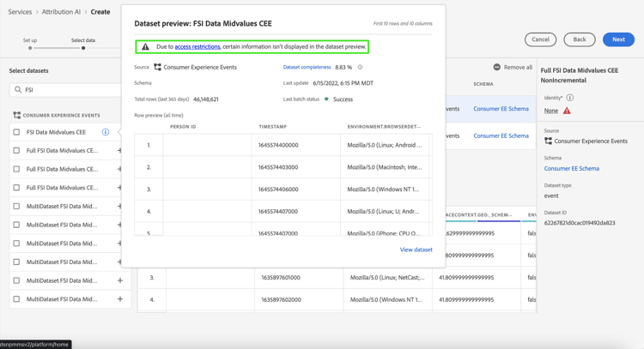644x349 pixels.
Task: Proceed with the Next button
Action: 618,39
